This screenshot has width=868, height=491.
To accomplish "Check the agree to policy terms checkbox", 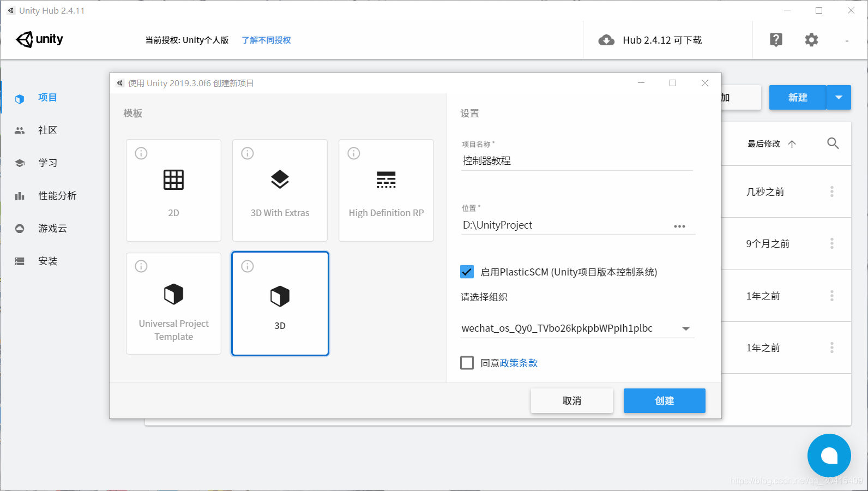I will pos(467,363).
